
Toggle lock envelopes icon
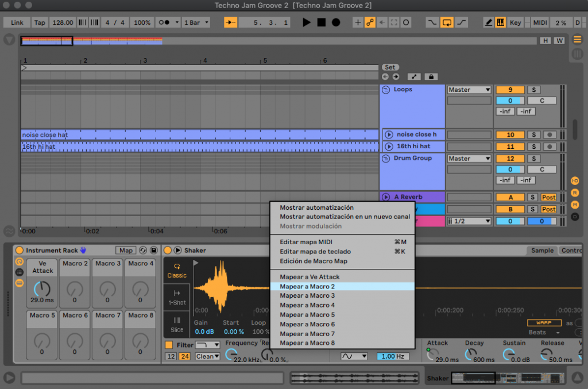[x=431, y=76]
